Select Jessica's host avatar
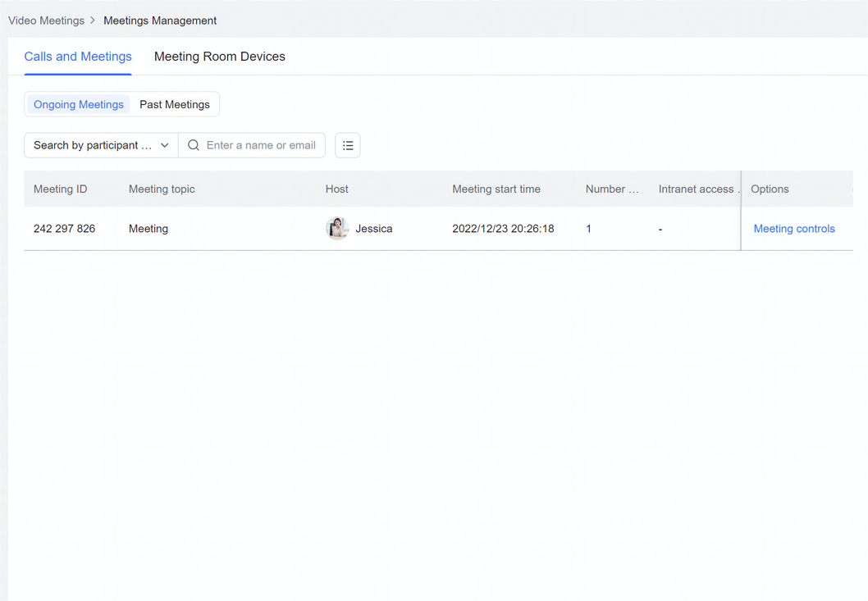This screenshot has width=868, height=601. (337, 229)
